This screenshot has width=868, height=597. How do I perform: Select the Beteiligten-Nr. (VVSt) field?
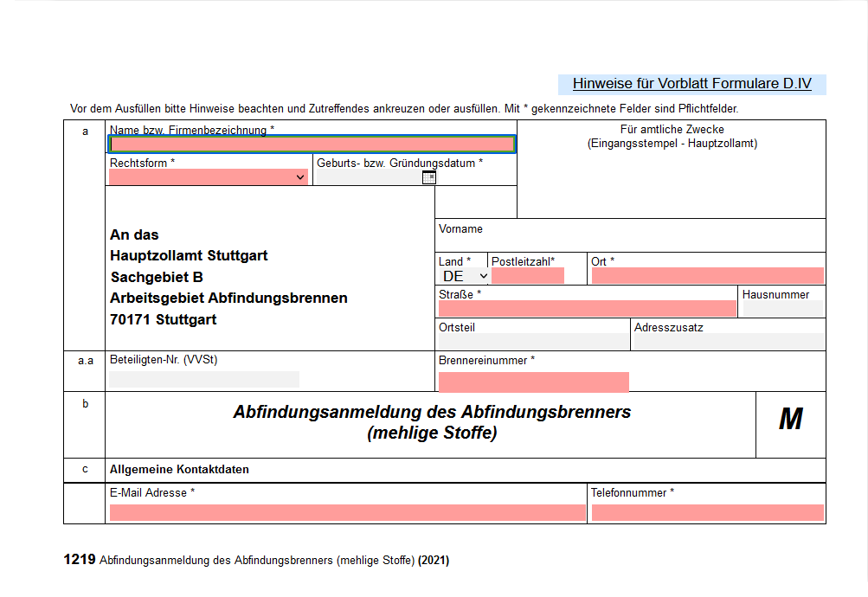(203, 379)
